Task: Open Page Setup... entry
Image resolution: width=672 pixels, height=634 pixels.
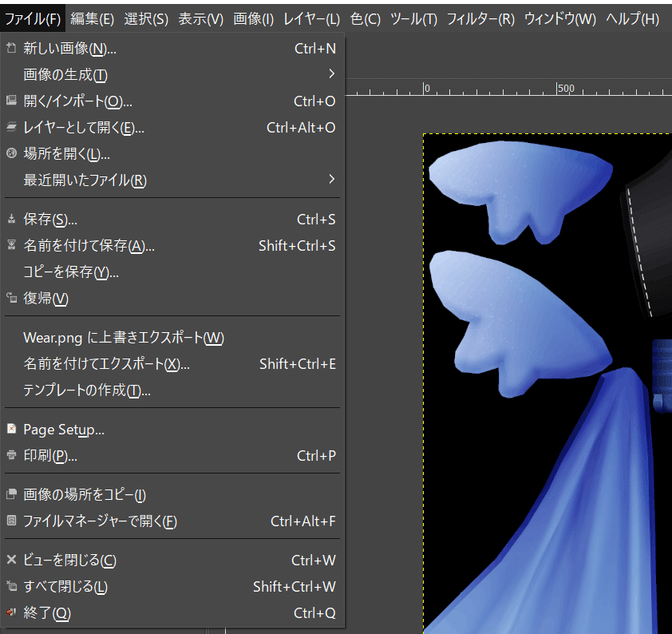Action: pos(172,429)
